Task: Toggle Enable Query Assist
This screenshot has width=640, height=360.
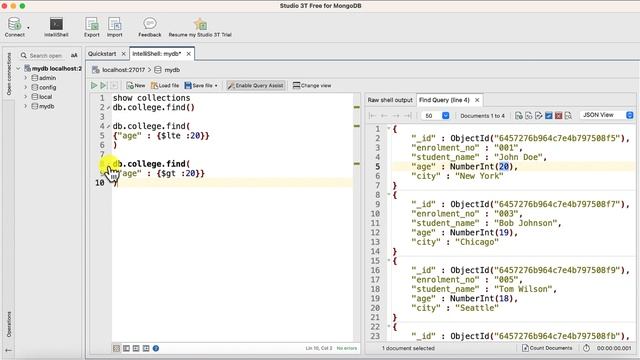Action: [256, 85]
